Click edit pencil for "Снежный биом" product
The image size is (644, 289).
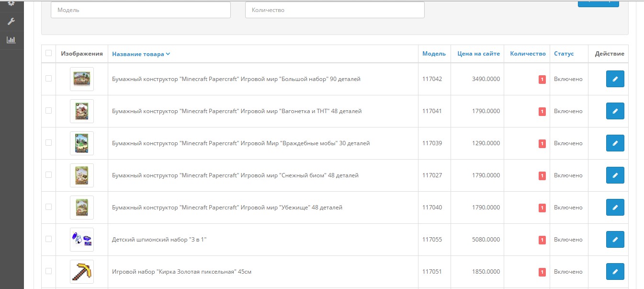(615, 175)
